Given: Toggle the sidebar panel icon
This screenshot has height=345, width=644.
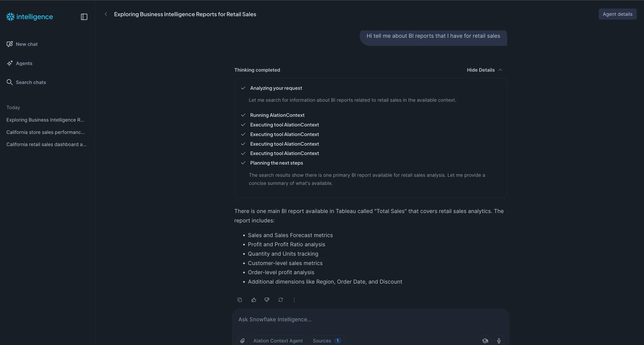Looking at the screenshot, I should click(84, 17).
